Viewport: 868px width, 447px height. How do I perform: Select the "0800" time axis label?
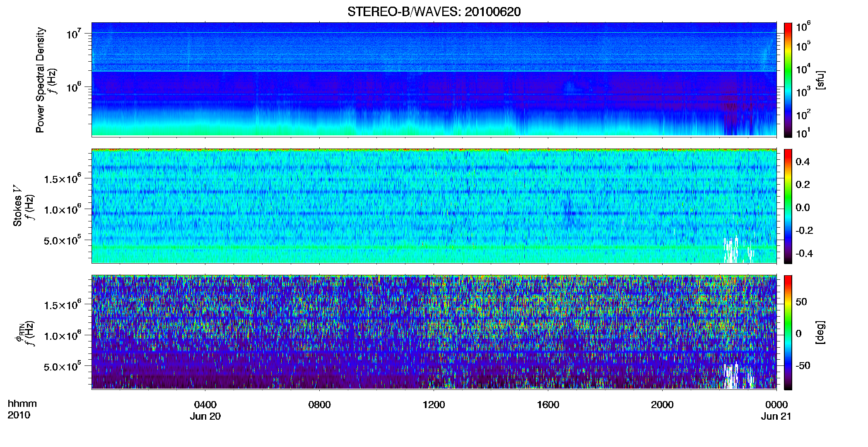[x=320, y=405]
